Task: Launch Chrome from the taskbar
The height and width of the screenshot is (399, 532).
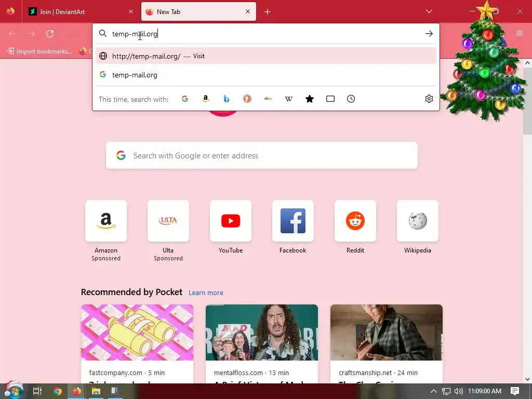Action: (x=57, y=391)
